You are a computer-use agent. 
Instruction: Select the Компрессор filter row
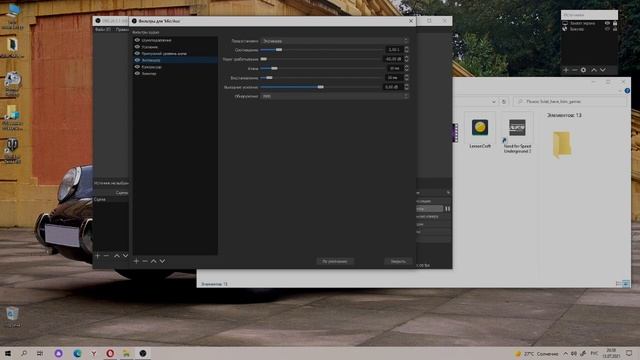point(175,67)
